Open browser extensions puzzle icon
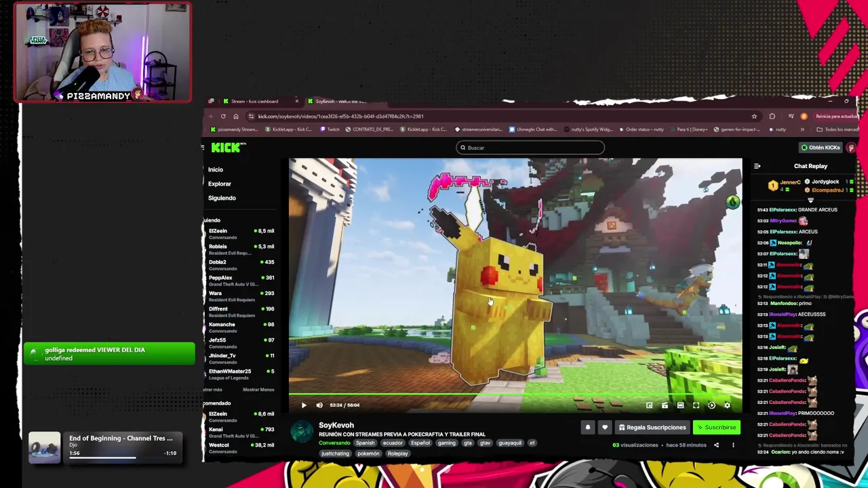Screen dimensions: 868x488 pos(772,117)
